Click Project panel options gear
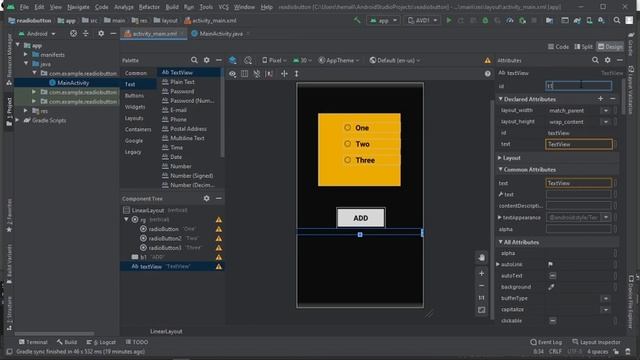The width and height of the screenshot is (640, 360). [x=101, y=33]
